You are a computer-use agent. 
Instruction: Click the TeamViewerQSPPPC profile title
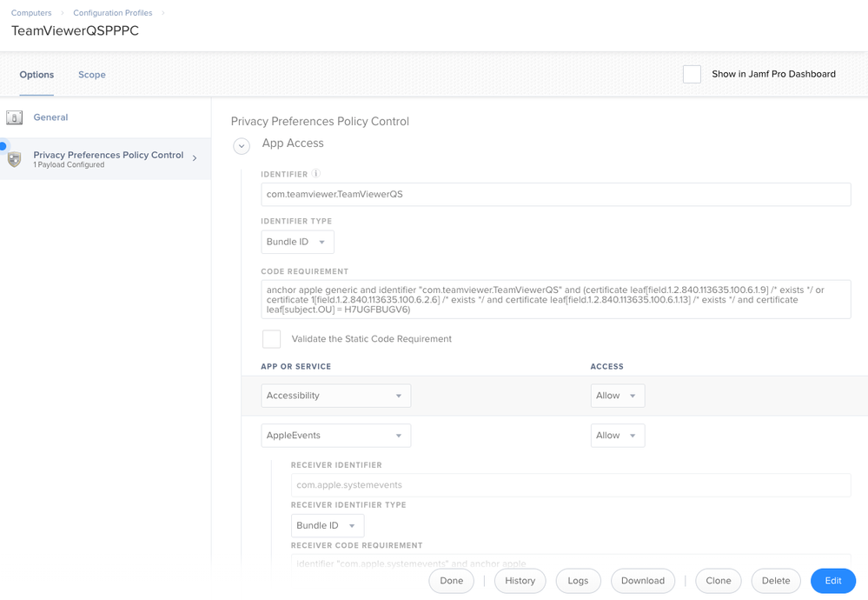pos(75,31)
